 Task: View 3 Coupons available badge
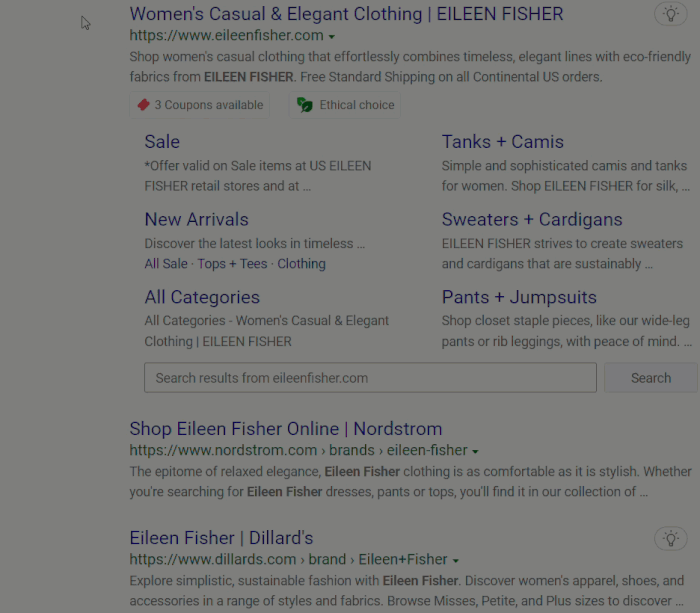click(208, 105)
